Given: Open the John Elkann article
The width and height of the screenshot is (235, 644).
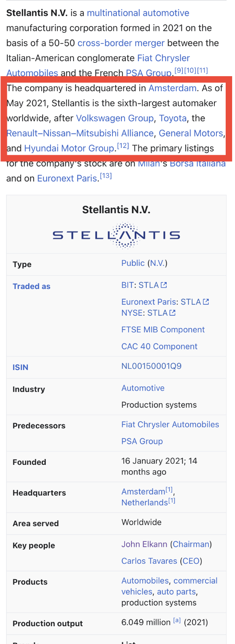Looking at the screenshot, I should (144, 544).
